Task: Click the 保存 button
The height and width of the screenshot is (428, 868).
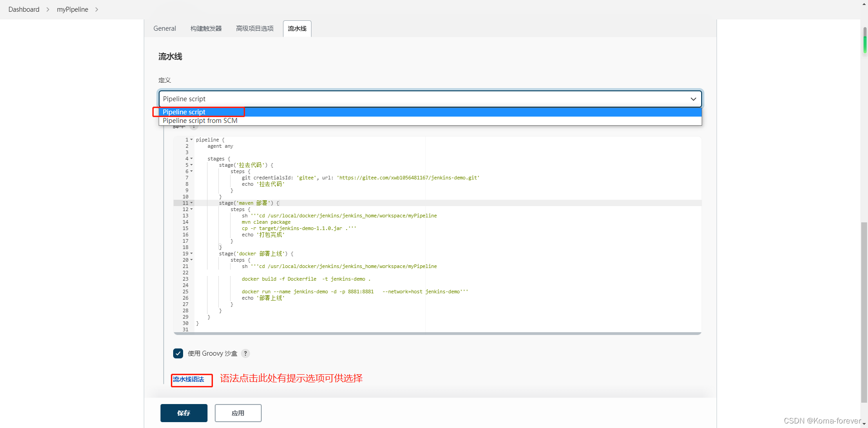Action: point(184,413)
